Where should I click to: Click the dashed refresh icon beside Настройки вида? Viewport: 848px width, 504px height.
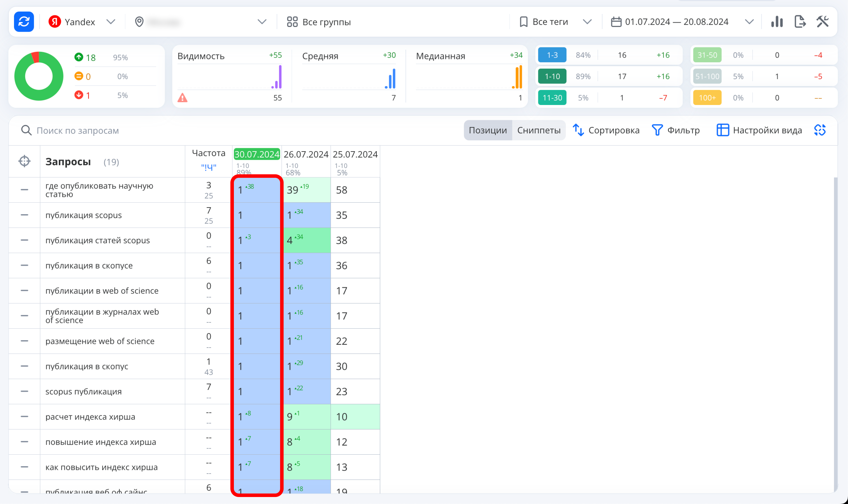[820, 130]
